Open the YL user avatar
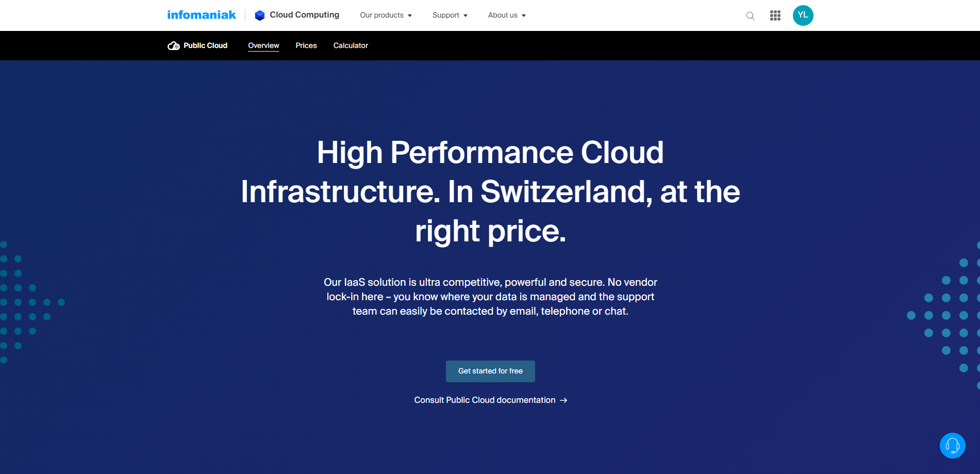This screenshot has width=980, height=474. (x=803, y=15)
